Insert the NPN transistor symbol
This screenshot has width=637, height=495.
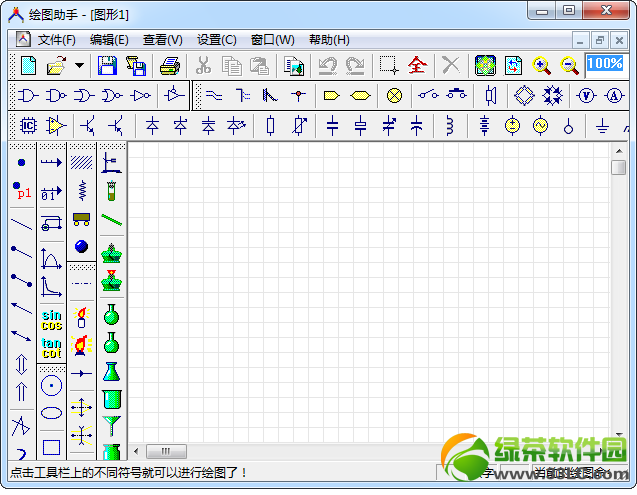pos(88,126)
